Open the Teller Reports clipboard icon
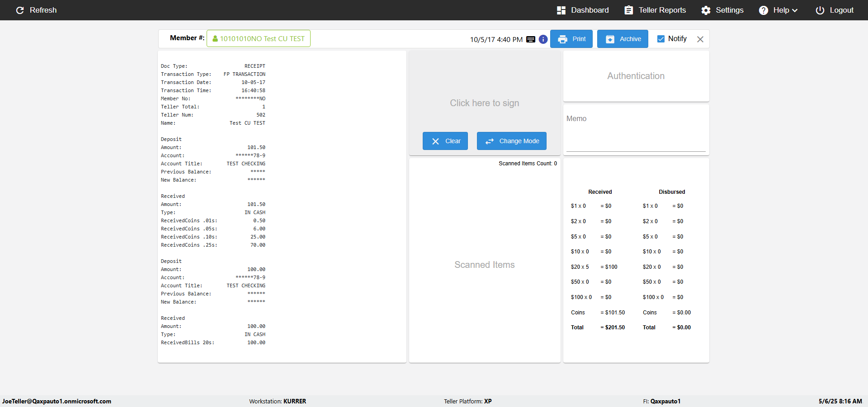Image resolution: width=868 pixels, height=407 pixels. [x=628, y=10]
